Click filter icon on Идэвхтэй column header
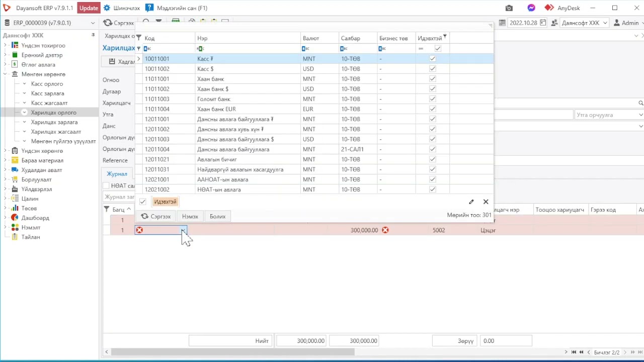 (445, 36)
